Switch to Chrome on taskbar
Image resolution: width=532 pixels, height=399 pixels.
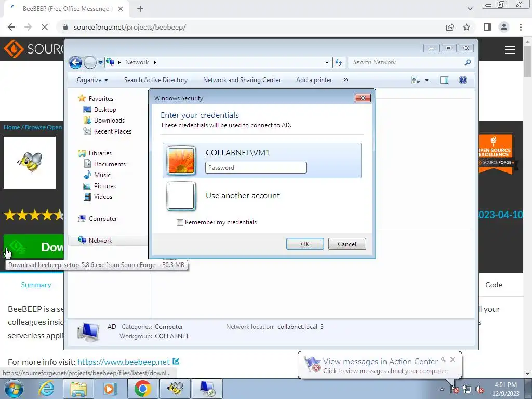pyautogui.click(x=142, y=389)
